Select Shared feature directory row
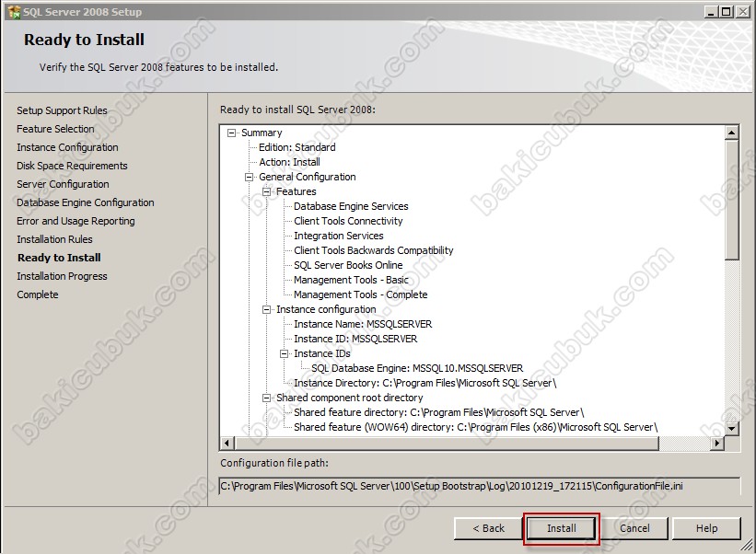The height and width of the screenshot is (554, 756). point(438,412)
